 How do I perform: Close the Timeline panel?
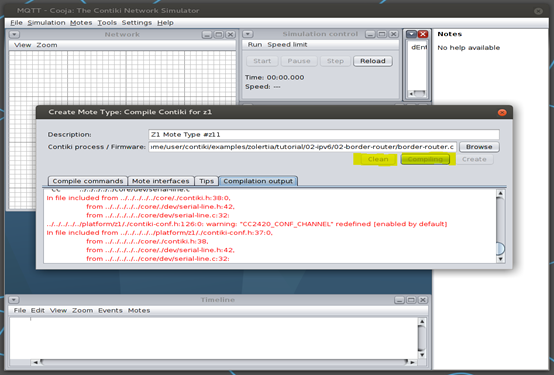(x=423, y=300)
